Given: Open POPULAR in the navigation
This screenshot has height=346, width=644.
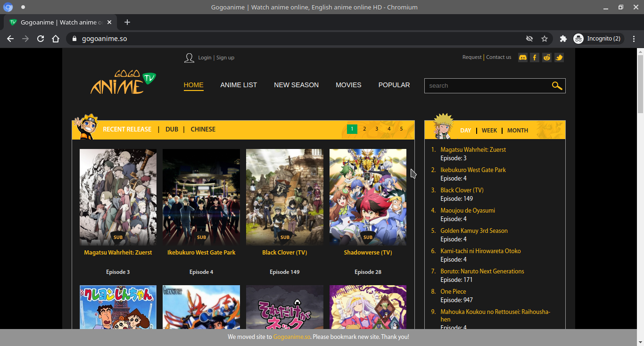Looking at the screenshot, I should click(x=394, y=85).
